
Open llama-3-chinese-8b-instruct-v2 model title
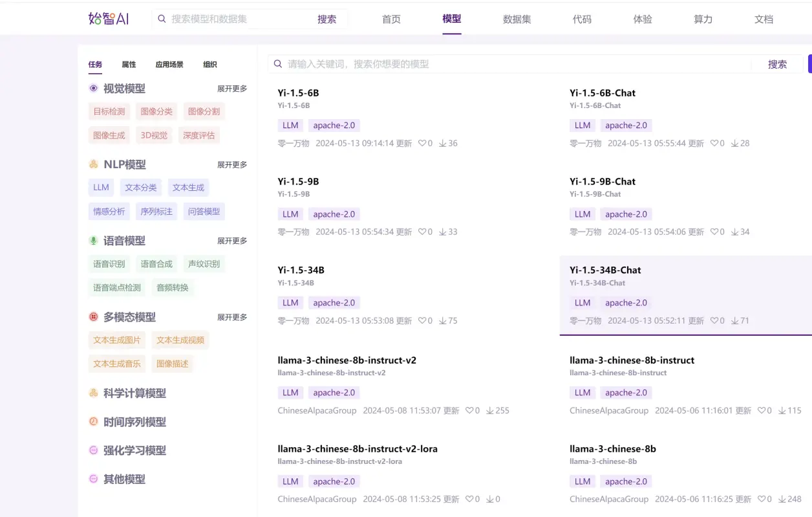(347, 360)
